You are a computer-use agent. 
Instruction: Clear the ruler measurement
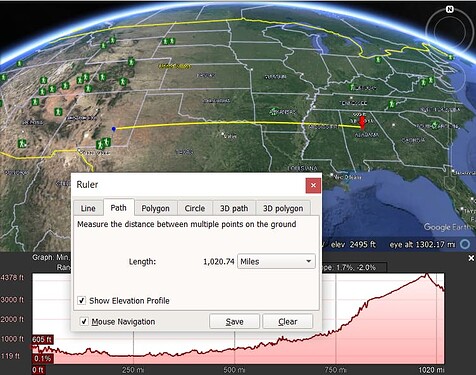point(288,322)
